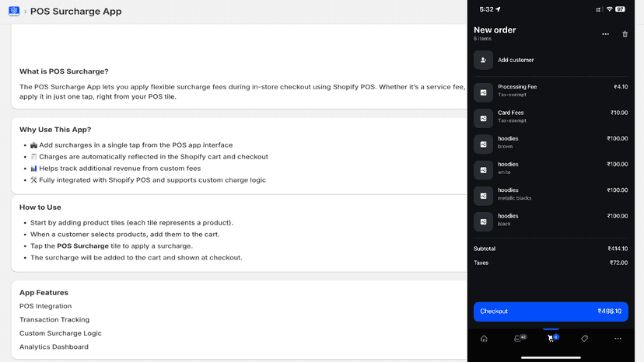Click the metallic blacks hoodies thumbnail
644x362 pixels.
click(484, 196)
